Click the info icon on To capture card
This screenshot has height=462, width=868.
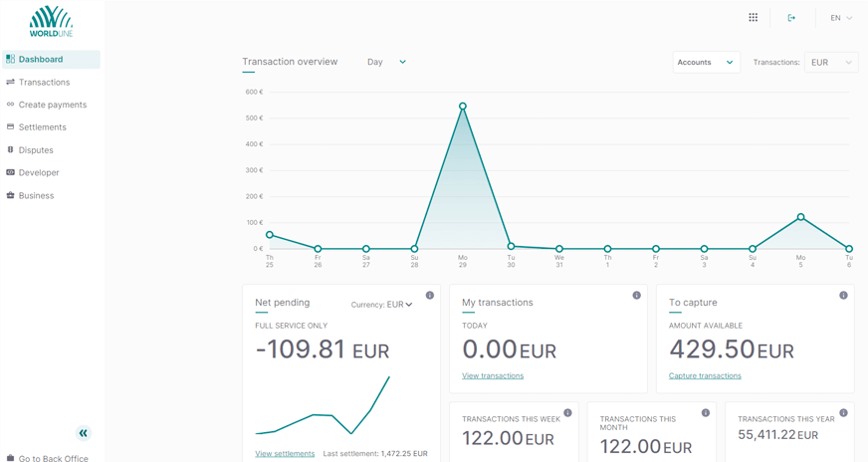(x=843, y=296)
